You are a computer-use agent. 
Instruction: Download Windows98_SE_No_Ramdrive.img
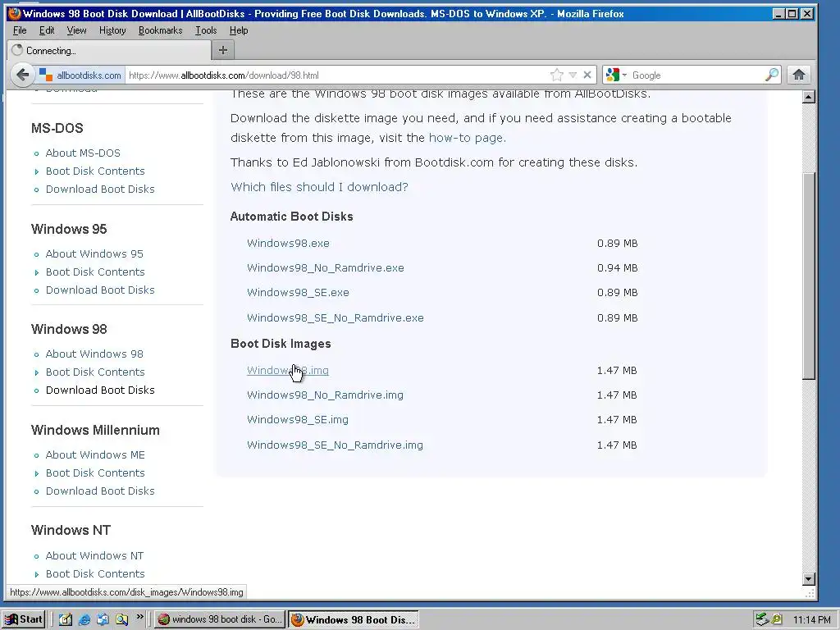[335, 445]
